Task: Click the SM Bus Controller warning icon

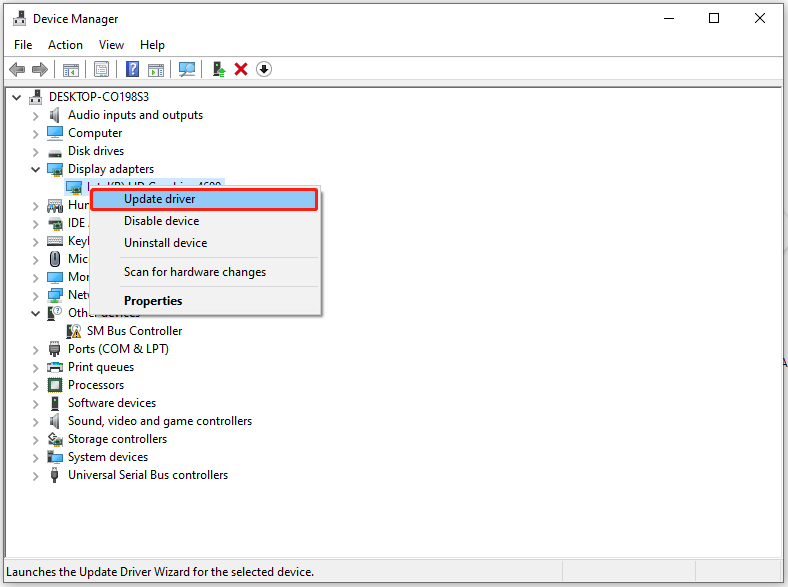Action: pos(74,331)
